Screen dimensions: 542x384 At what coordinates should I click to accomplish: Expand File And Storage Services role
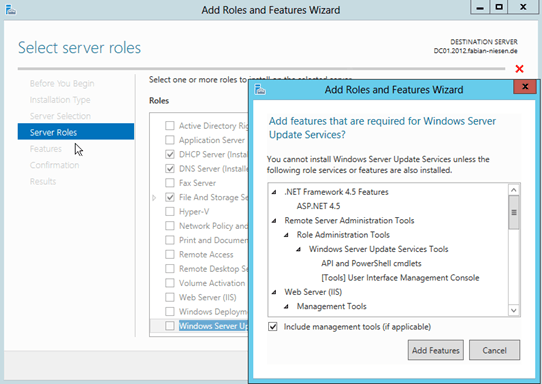pos(154,198)
